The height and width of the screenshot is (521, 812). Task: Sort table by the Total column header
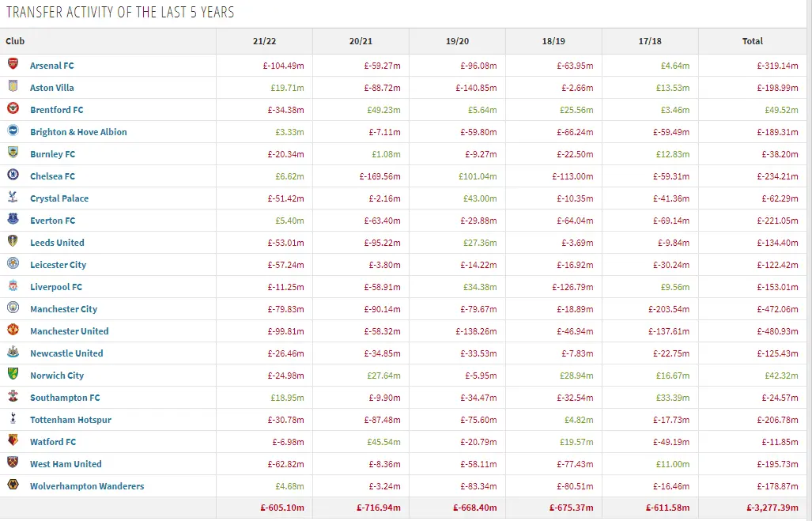pyautogui.click(x=752, y=41)
